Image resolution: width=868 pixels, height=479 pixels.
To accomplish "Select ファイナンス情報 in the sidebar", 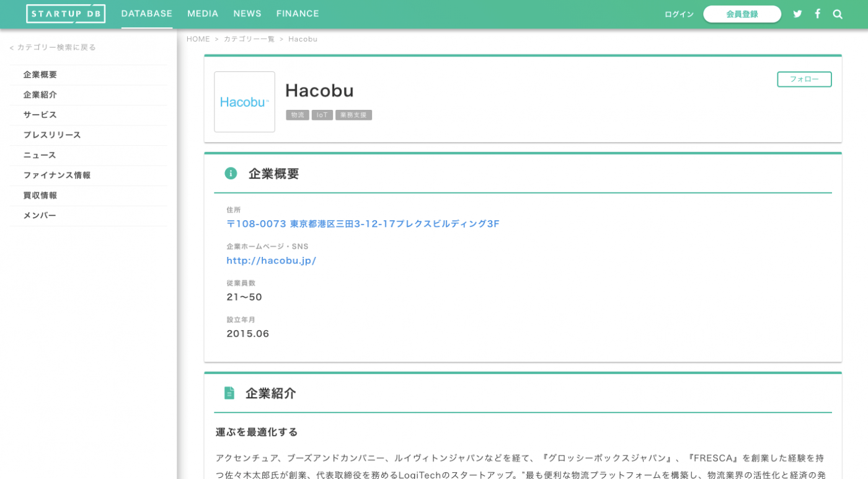I will (x=88, y=175).
